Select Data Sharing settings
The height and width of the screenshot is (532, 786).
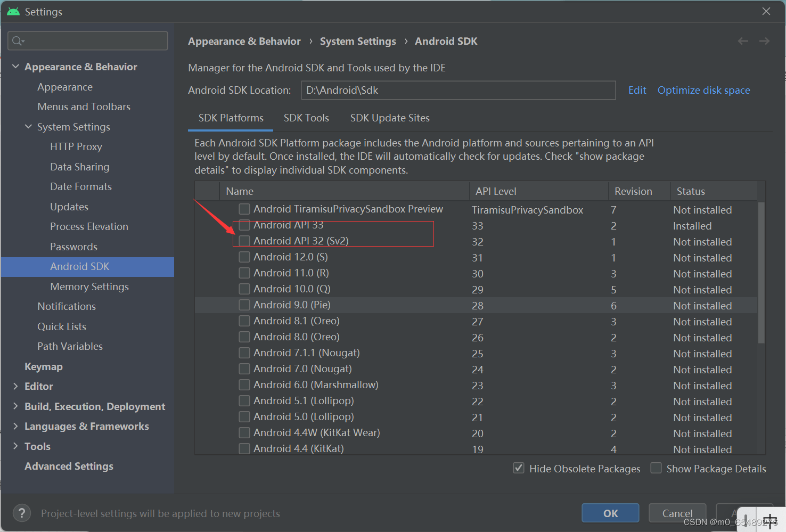tap(80, 167)
